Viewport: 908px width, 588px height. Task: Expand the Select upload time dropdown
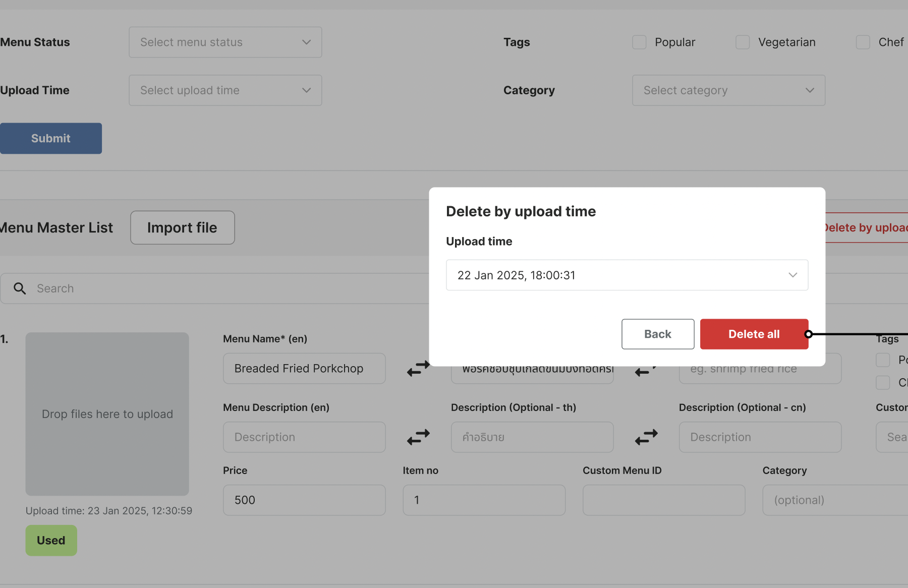click(225, 90)
